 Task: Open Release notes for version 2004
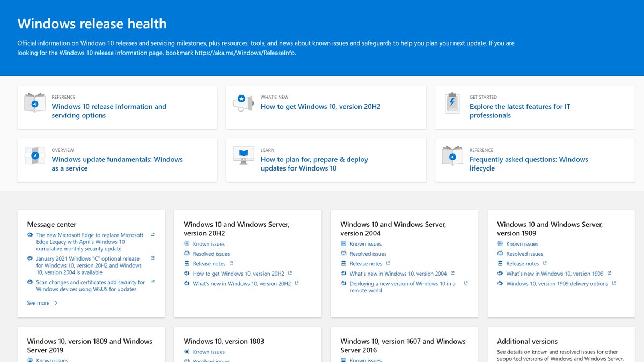pyautogui.click(x=366, y=263)
